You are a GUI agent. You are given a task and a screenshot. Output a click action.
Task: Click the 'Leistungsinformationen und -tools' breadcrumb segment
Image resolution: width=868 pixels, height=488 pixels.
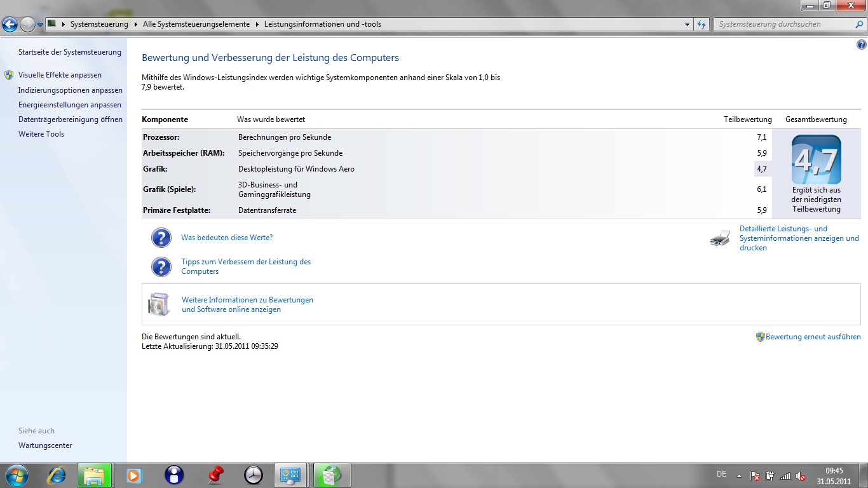[x=323, y=24]
